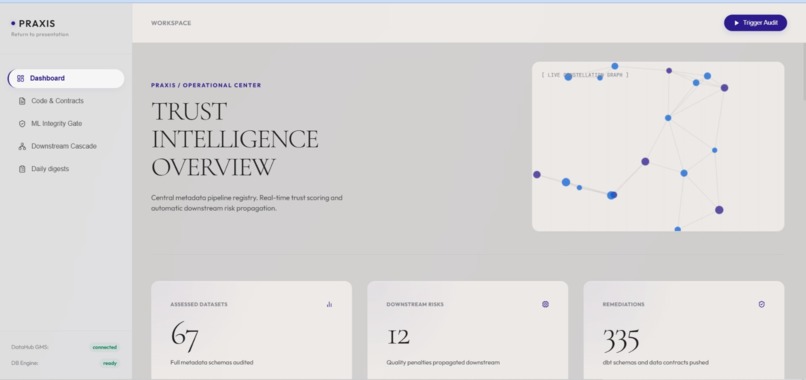Click the ASSESSED DATASETS card title
The width and height of the screenshot is (806, 380).
(x=199, y=304)
